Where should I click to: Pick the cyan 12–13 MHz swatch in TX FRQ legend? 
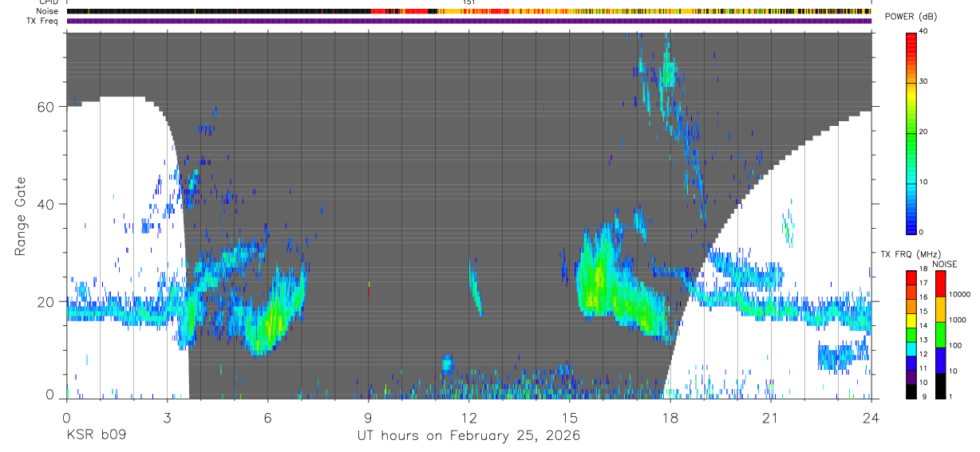[911, 348]
